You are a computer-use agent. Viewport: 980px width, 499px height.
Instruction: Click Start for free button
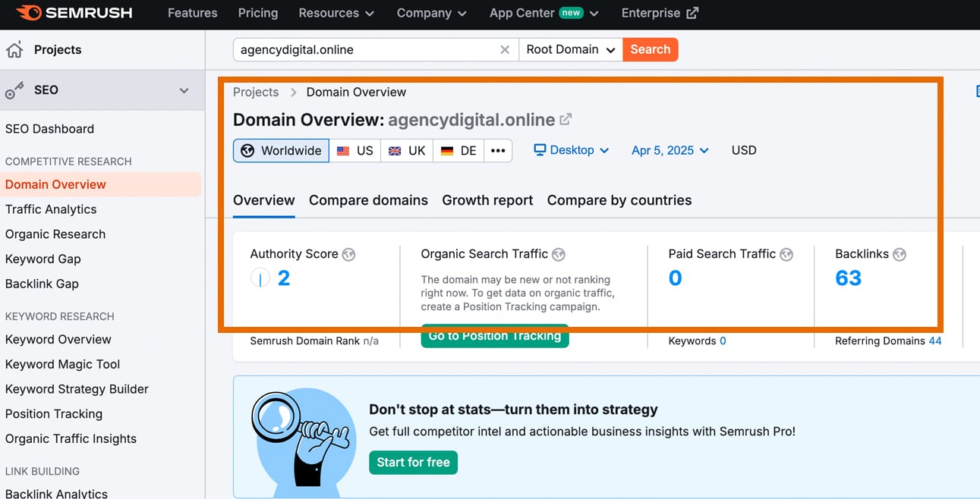pos(414,462)
